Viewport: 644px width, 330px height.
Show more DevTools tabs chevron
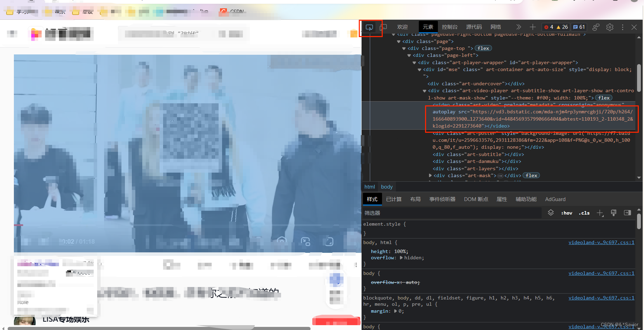pos(518,27)
